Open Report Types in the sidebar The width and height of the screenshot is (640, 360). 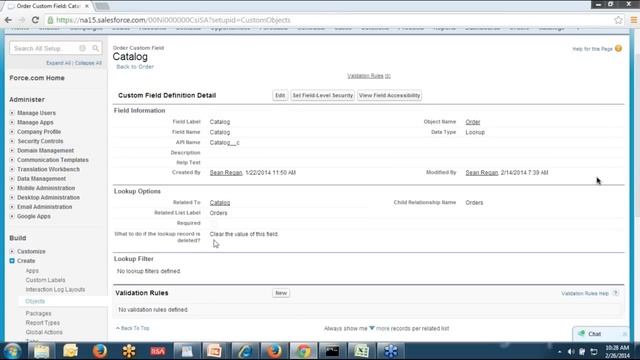pyautogui.click(x=42, y=323)
